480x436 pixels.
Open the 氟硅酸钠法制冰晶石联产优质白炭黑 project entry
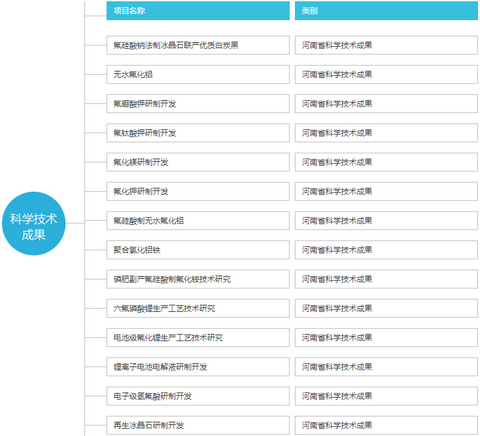point(198,45)
